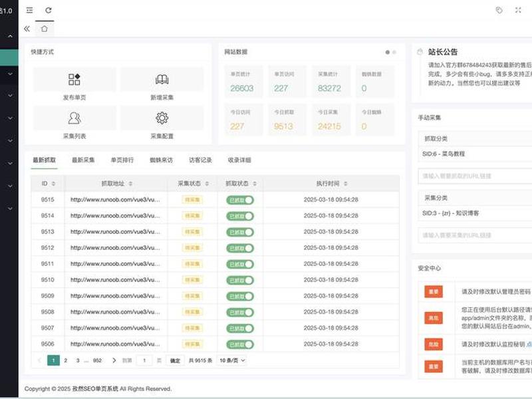Screen dimensions: 532x399
Task: Open the home tab icon
Action: [x=45, y=29]
